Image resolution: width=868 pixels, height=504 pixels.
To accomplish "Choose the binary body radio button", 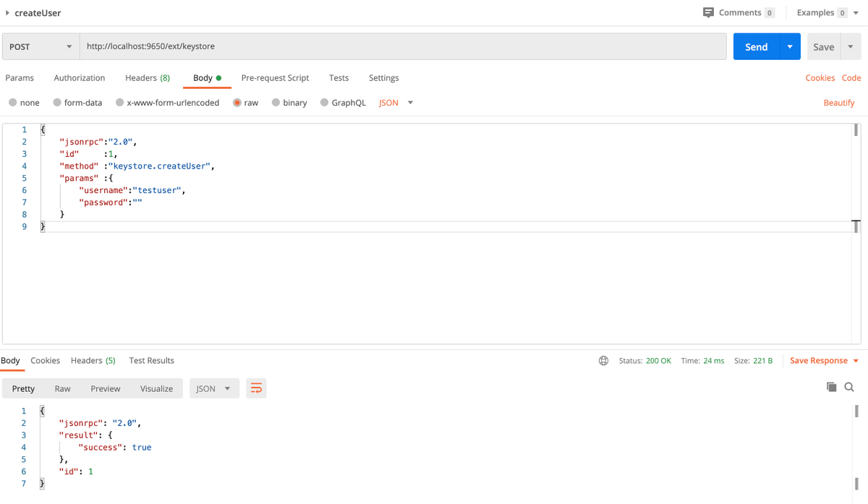I will click(x=276, y=103).
